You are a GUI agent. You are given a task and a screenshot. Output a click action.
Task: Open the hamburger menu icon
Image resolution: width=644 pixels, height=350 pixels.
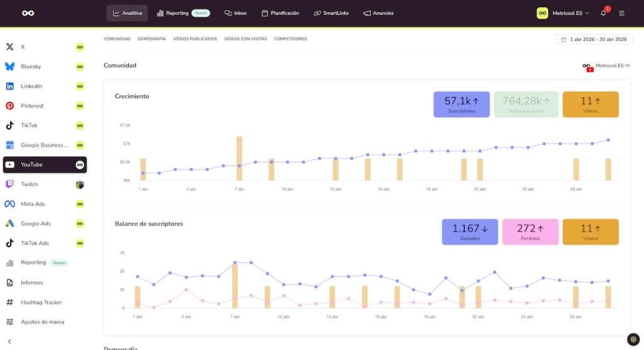pyautogui.click(x=621, y=13)
